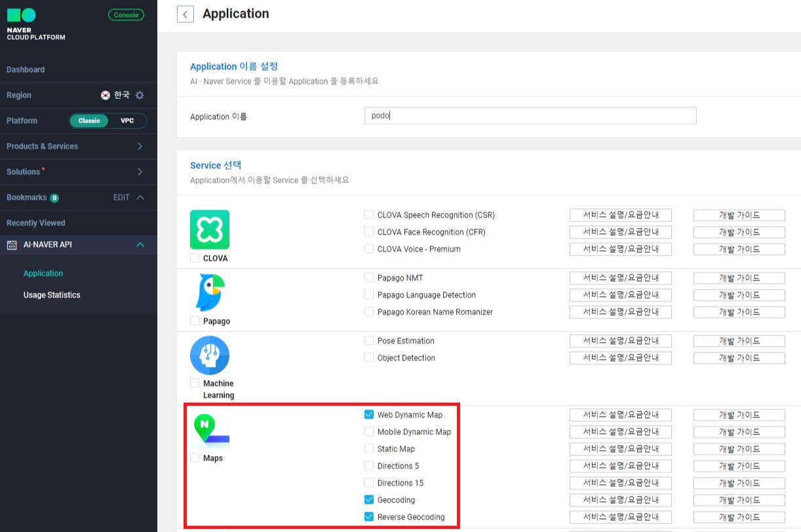Image resolution: width=801 pixels, height=532 pixels.
Task: Click Solutions menu label
Action: [x=24, y=172]
